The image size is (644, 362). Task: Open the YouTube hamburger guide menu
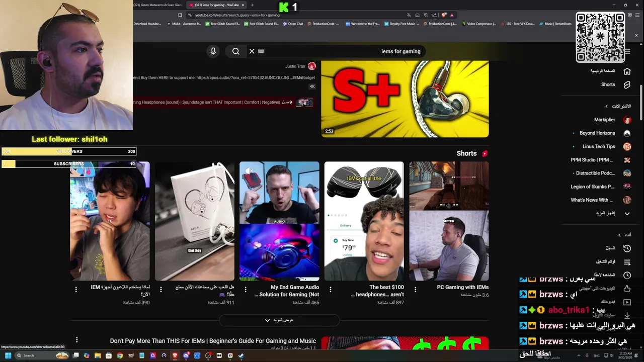pos(627,51)
